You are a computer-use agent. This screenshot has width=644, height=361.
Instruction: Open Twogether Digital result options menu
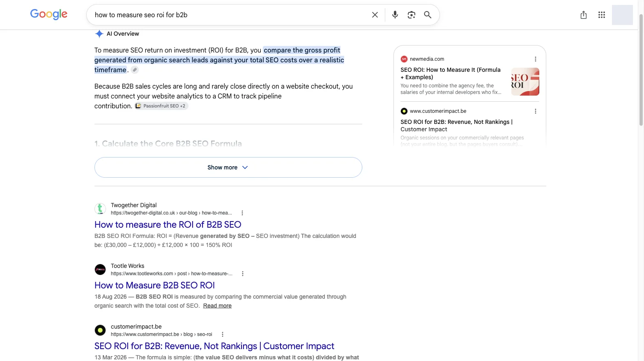(242, 213)
